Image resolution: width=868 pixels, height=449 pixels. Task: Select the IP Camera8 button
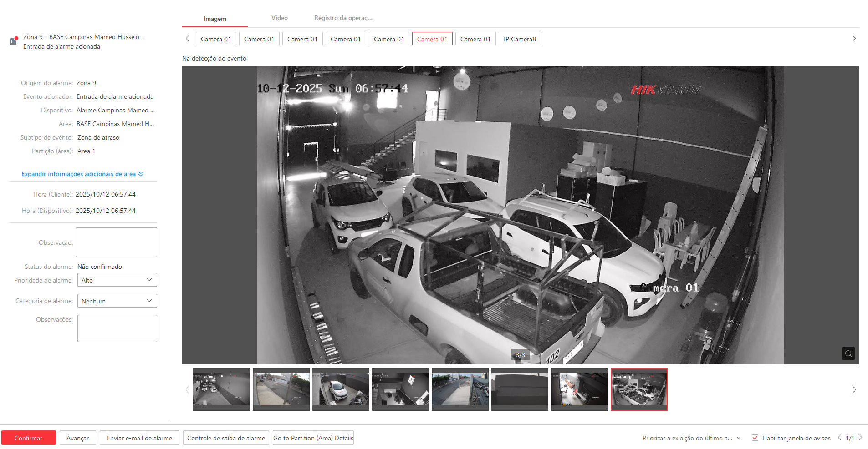coord(519,39)
